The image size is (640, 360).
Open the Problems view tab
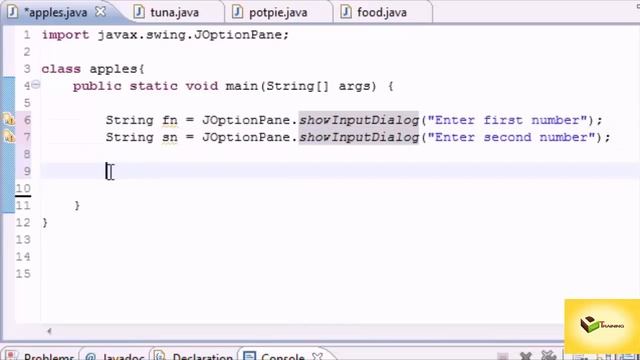coord(40,356)
